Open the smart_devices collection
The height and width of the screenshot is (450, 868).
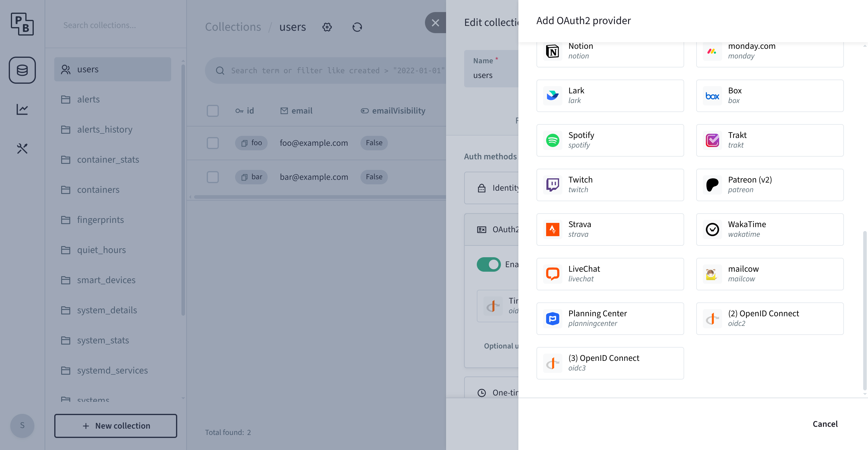[112, 280]
